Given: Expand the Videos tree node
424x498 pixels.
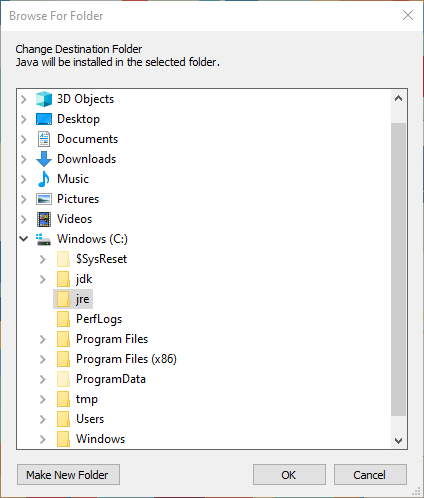Looking at the screenshot, I should 24,219.
